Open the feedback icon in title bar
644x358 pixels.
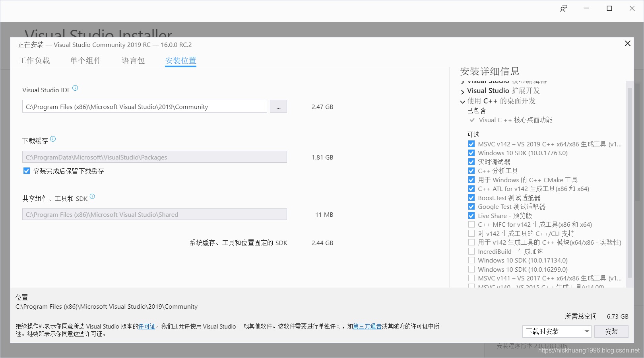(564, 8)
